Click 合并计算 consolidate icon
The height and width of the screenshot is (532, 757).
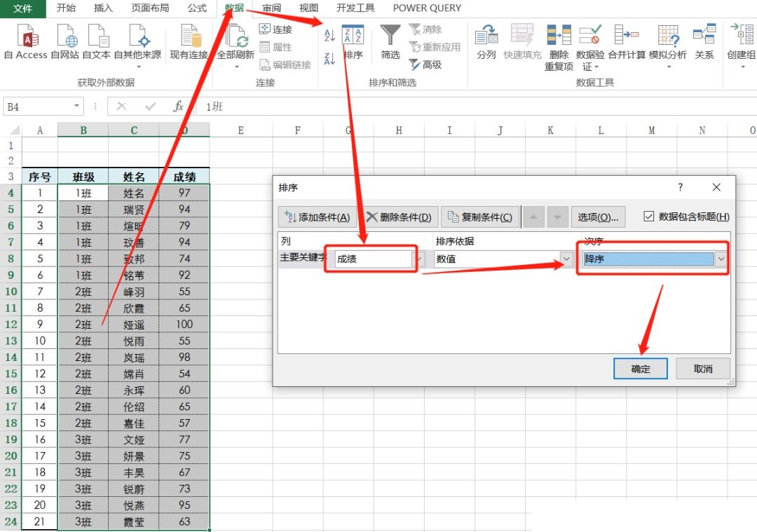tap(627, 42)
